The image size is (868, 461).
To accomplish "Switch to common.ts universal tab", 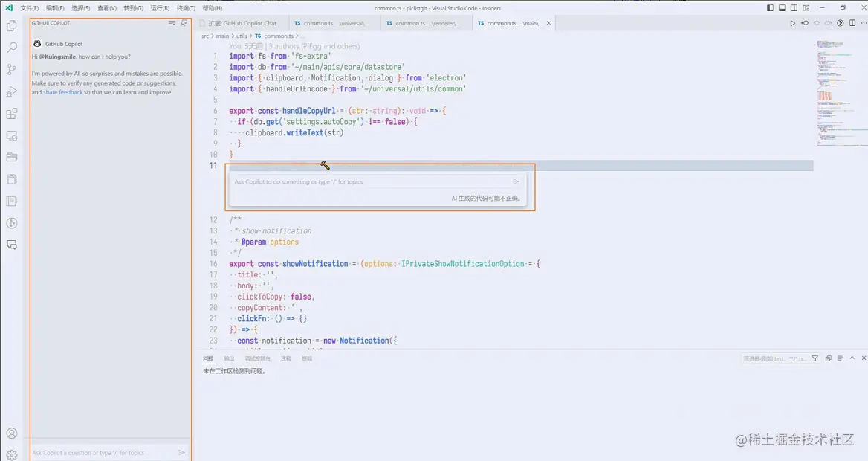I will click(335, 23).
